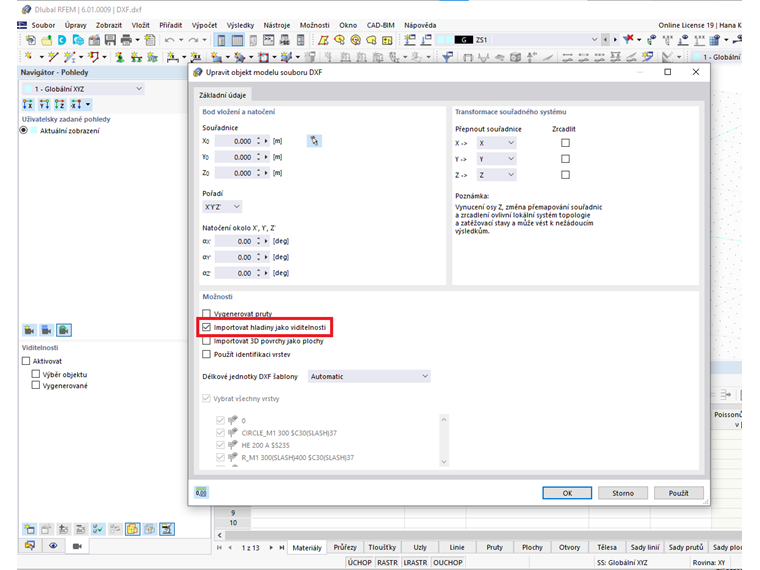Click the Print icon in the toolbar
Image resolution: width=760 pixels, height=570 pixels.
(126, 40)
